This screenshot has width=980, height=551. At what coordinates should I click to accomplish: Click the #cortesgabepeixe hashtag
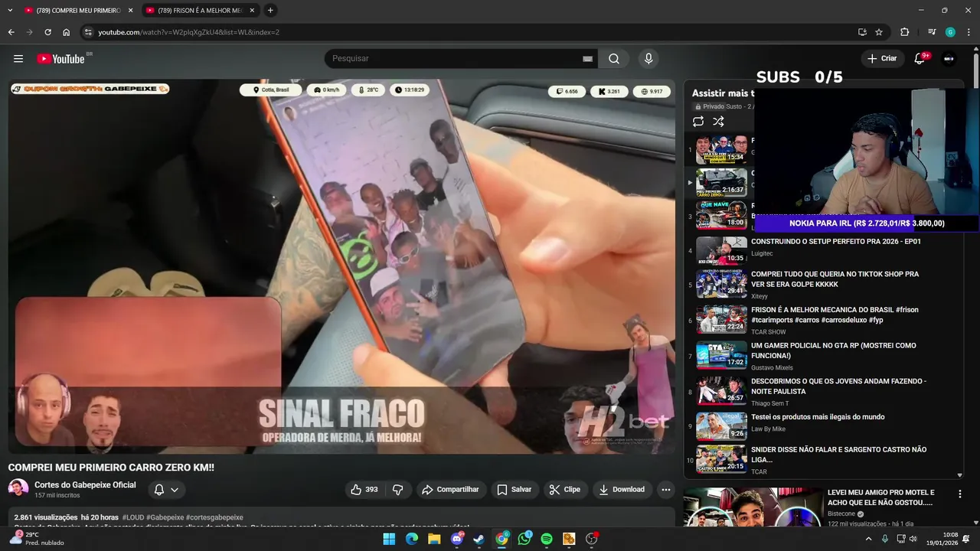[214, 518]
